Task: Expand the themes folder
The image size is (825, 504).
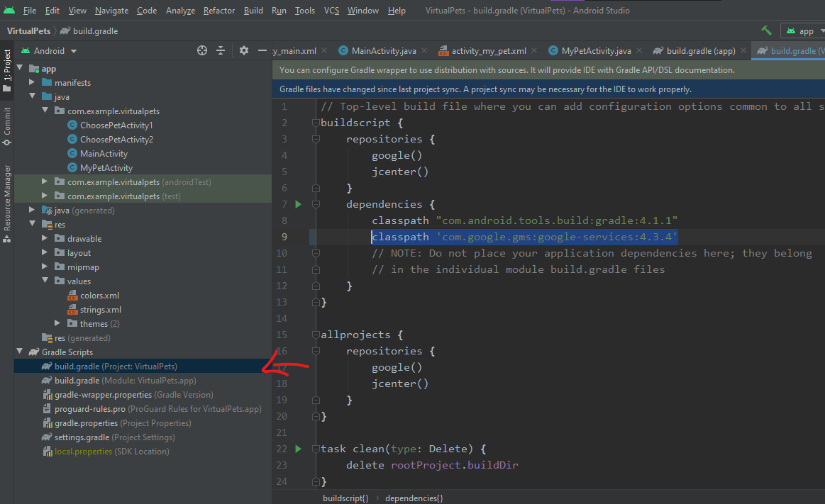Action: (57, 324)
